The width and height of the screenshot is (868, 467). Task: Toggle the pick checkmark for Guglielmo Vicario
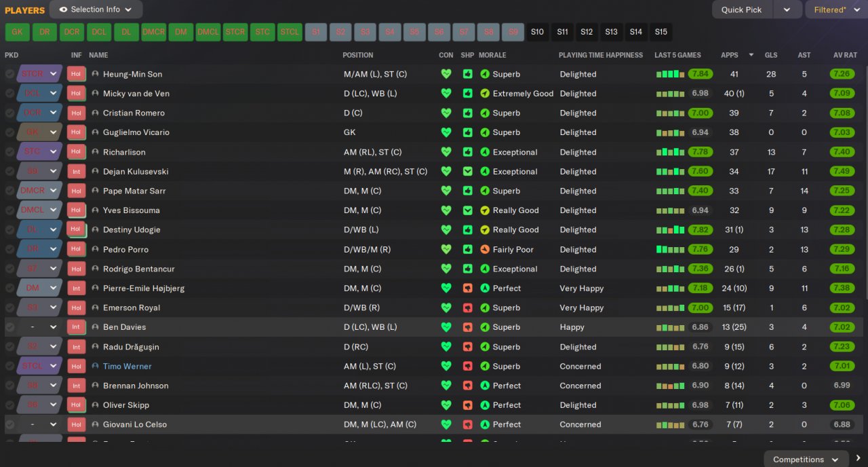(x=9, y=132)
